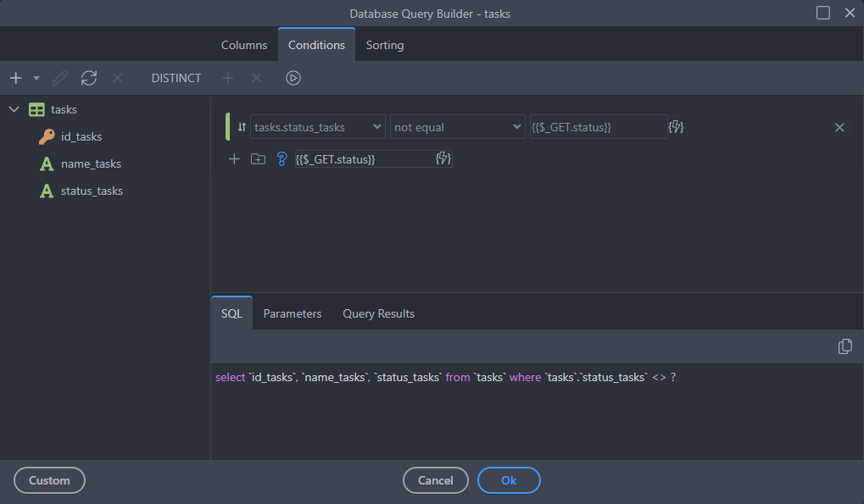
Task: Run the query with the play icon
Action: (x=293, y=78)
